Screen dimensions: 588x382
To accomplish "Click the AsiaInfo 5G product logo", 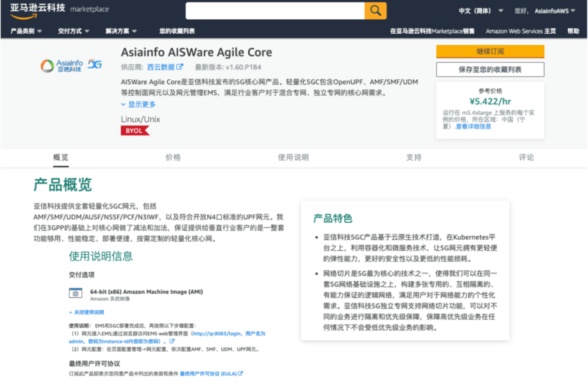I will 71,66.
